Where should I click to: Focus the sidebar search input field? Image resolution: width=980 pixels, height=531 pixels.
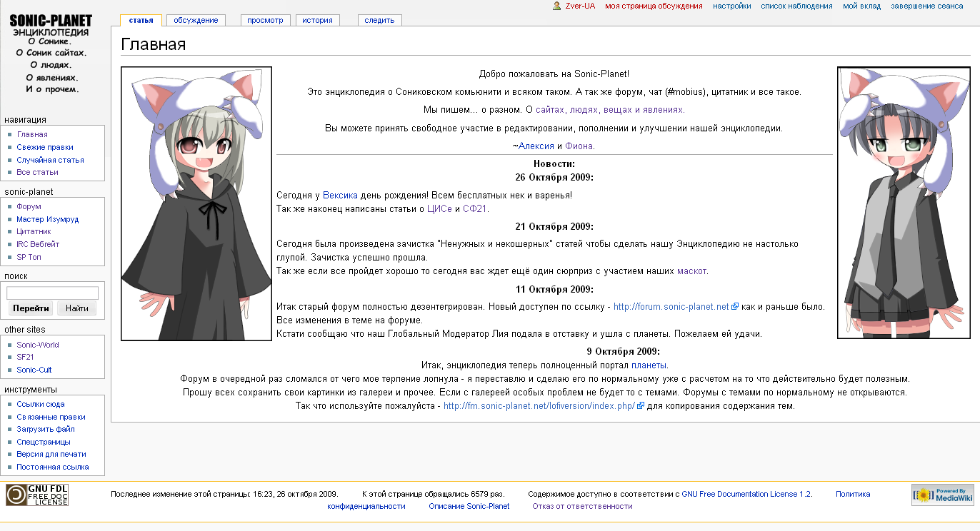pyautogui.click(x=53, y=293)
